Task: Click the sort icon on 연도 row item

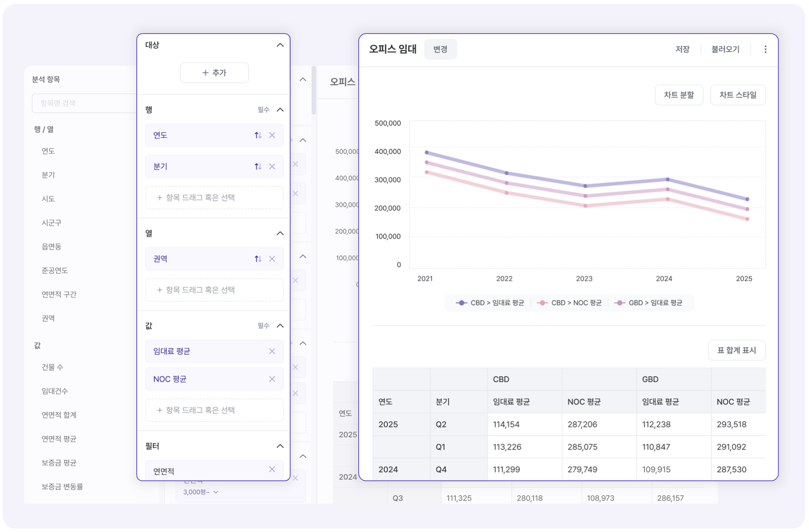Action: pyautogui.click(x=258, y=135)
